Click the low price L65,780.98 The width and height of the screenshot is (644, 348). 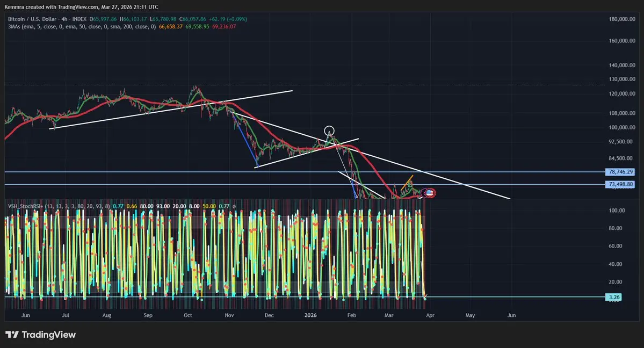pos(163,19)
